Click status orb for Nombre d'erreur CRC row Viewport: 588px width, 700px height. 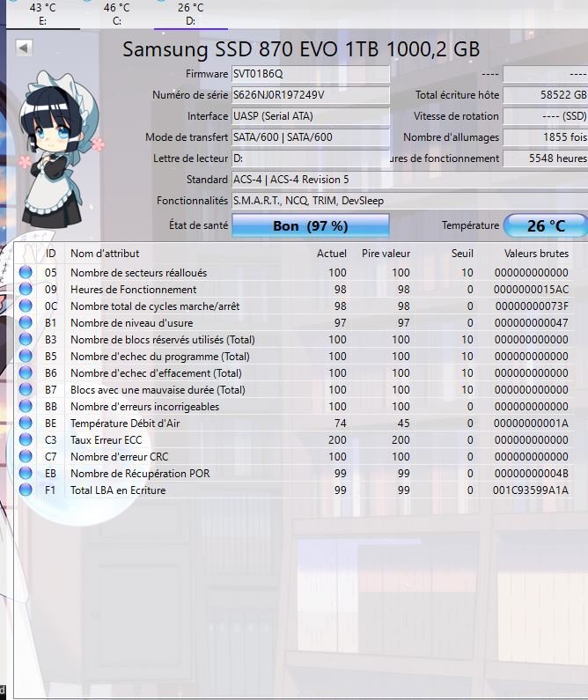click(26, 457)
